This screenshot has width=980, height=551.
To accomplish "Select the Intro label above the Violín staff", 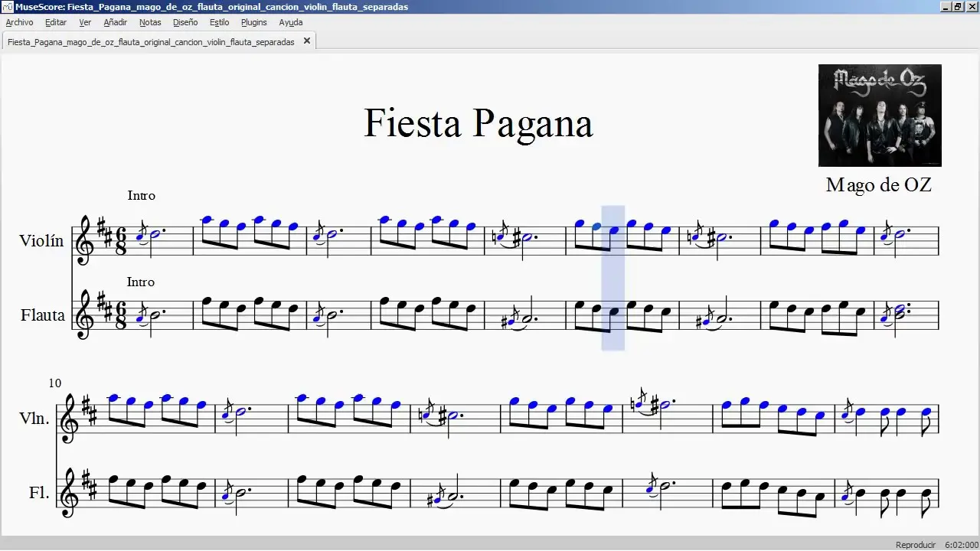I will 142,196.
